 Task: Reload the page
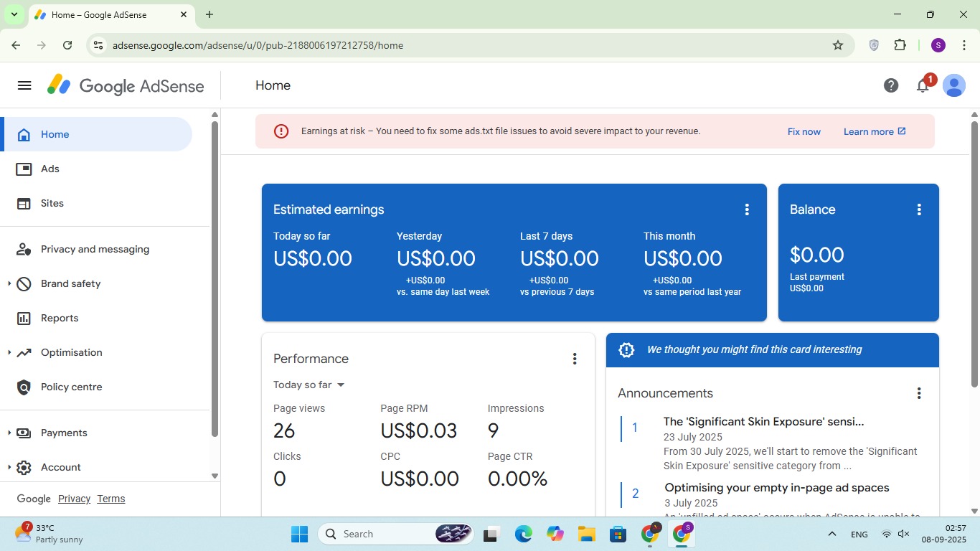67,45
